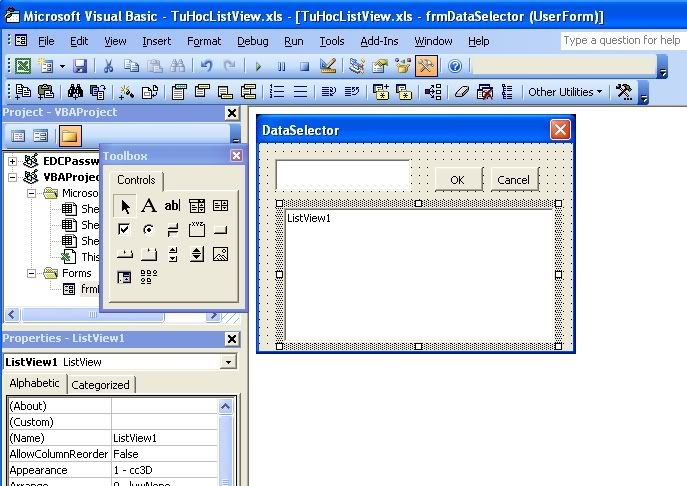Click the Save icon in toolbar
This screenshot has width=687, height=486.
[80, 66]
